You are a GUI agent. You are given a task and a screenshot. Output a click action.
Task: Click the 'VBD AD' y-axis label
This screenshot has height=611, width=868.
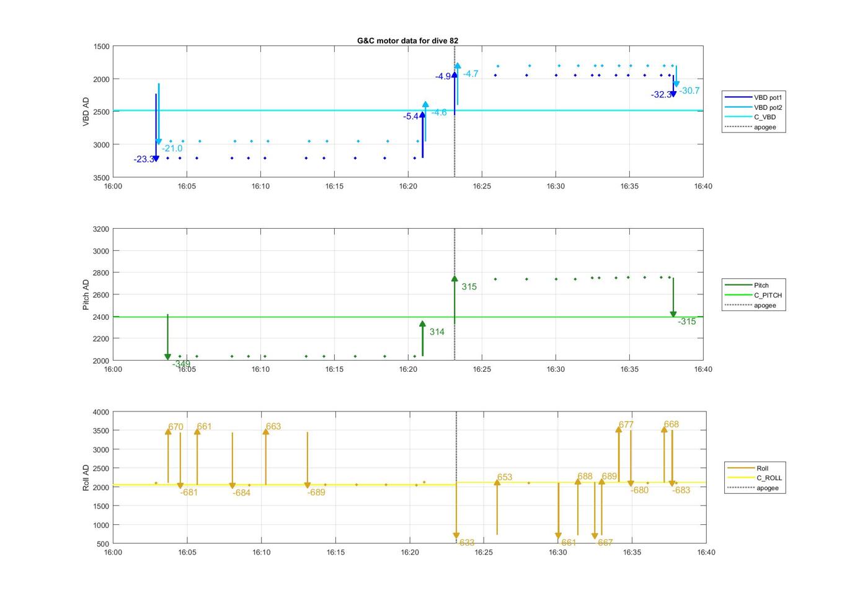pos(86,112)
